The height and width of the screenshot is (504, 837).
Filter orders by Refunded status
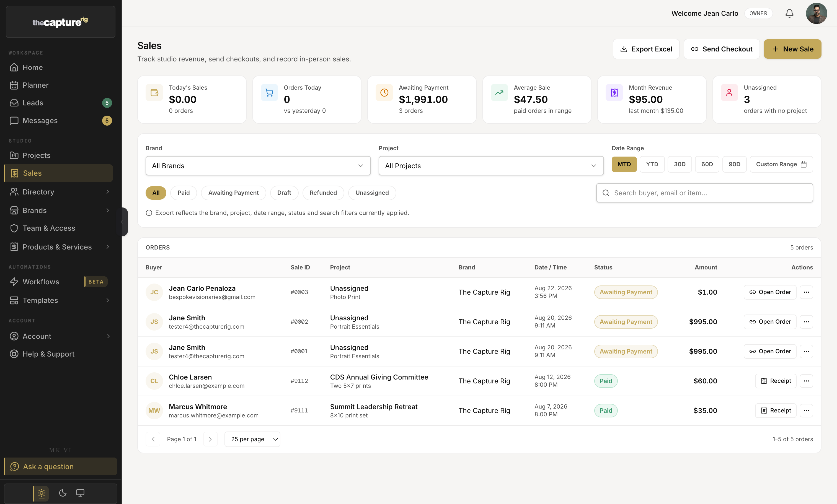[x=323, y=193]
